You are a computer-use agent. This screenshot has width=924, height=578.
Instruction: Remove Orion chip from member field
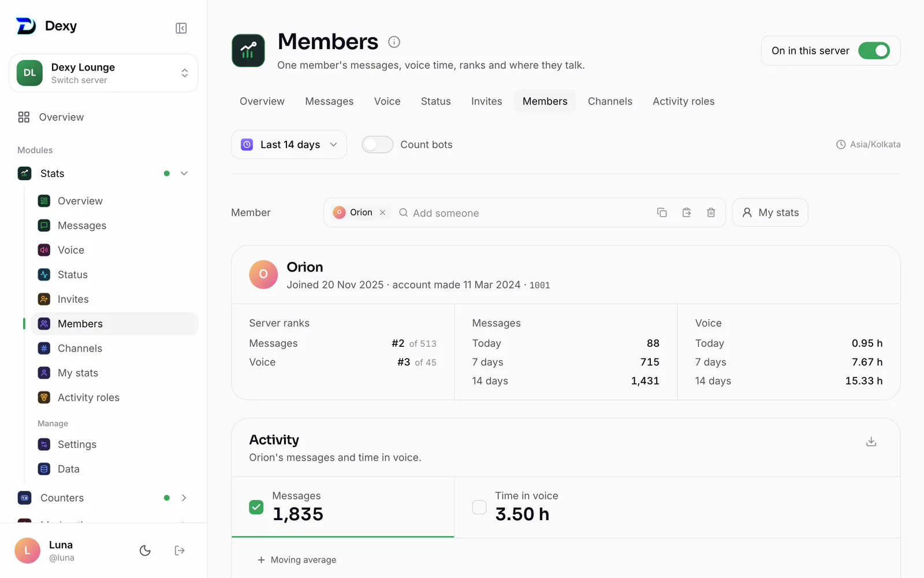[382, 213]
